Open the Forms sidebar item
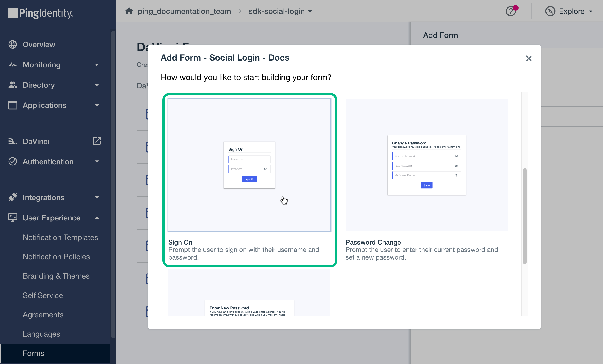Screen dimensions: 603x364 pos(34,353)
